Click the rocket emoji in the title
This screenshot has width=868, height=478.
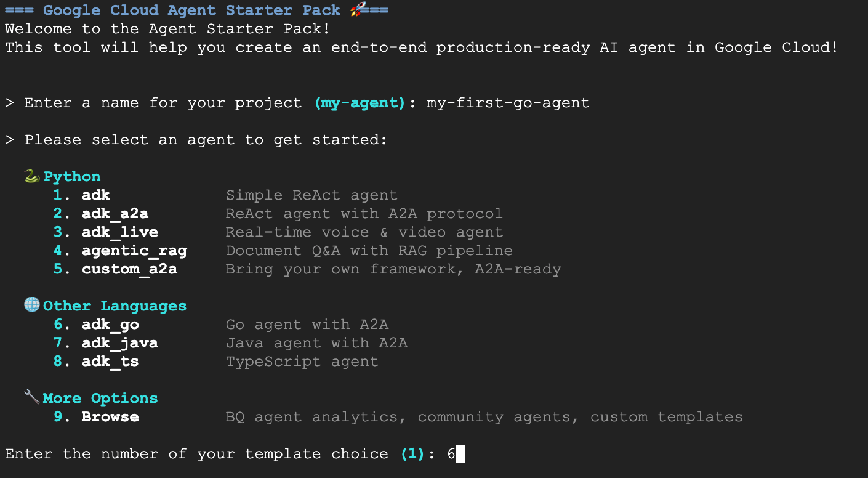[x=356, y=10]
